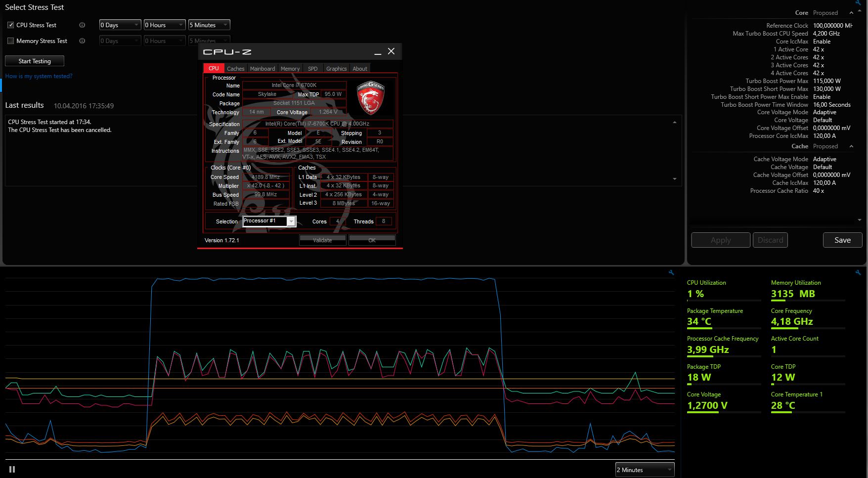
Task: Click the Core Temperature 1 readout
Action: tap(808, 401)
